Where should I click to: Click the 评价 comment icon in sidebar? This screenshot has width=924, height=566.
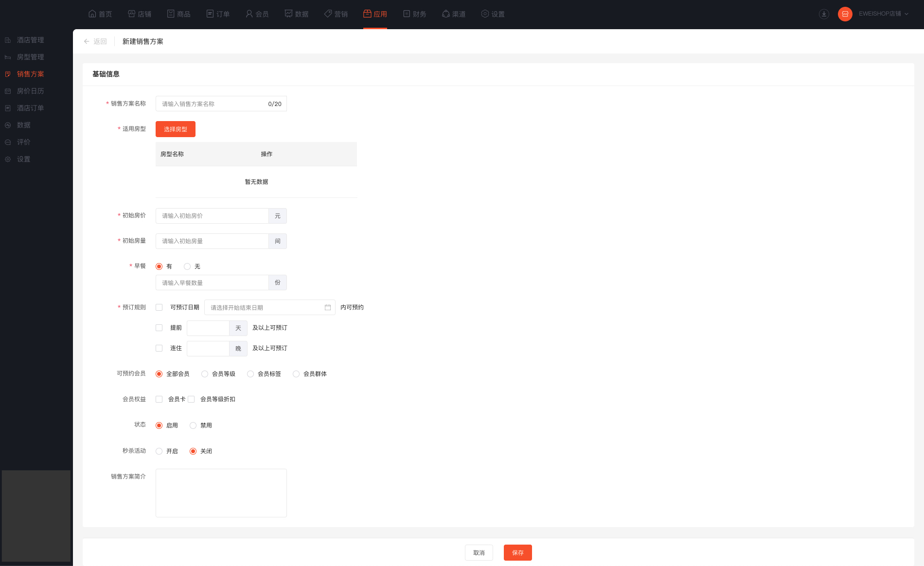8,142
